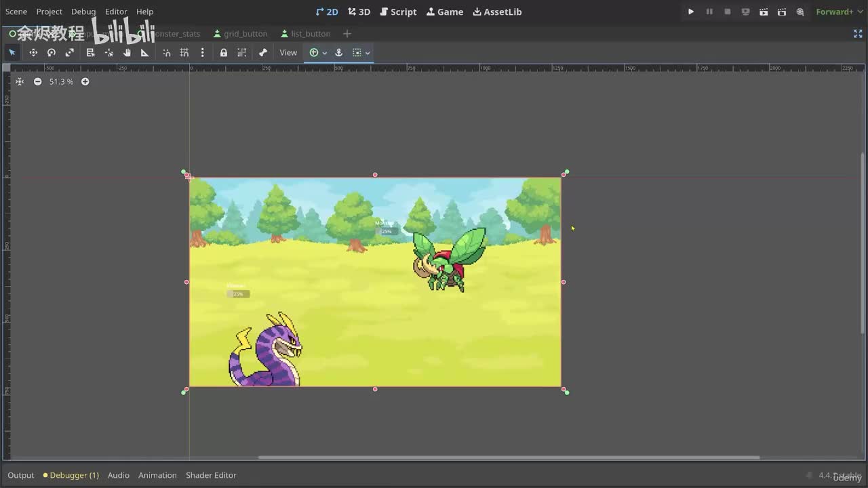This screenshot has width=868, height=488.
Task: Toggle Grid Snap
Action: click(184, 52)
